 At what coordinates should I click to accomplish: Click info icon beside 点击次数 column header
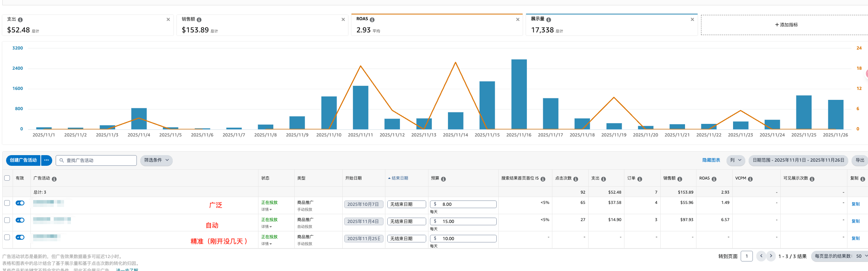coord(576,179)
